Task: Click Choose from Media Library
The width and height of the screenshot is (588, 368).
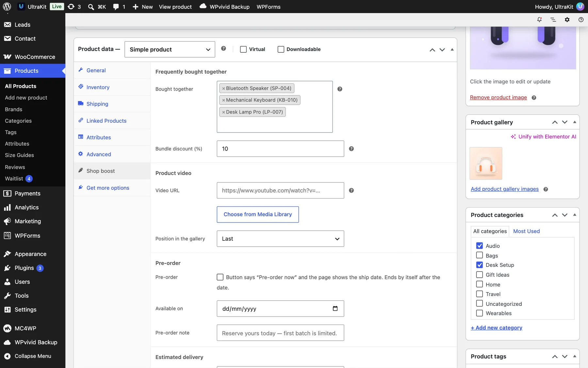Action: pyautogui.click(x=258, y=215)
